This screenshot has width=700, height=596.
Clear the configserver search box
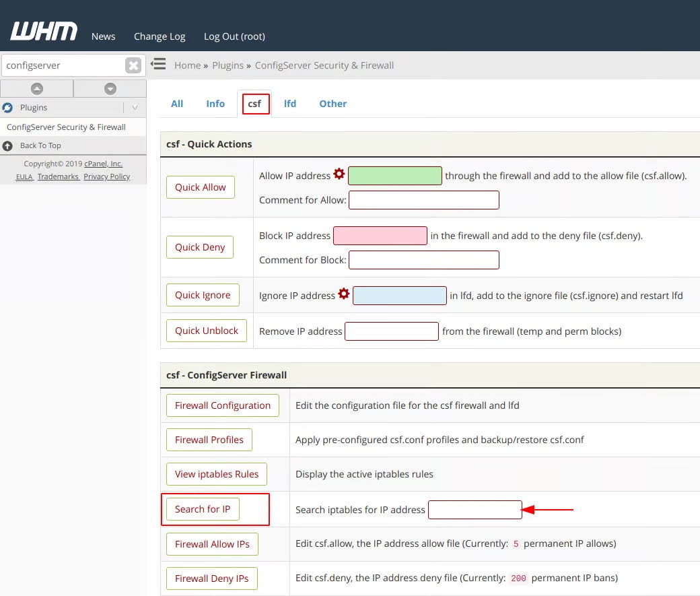click(x=133, y=66)
